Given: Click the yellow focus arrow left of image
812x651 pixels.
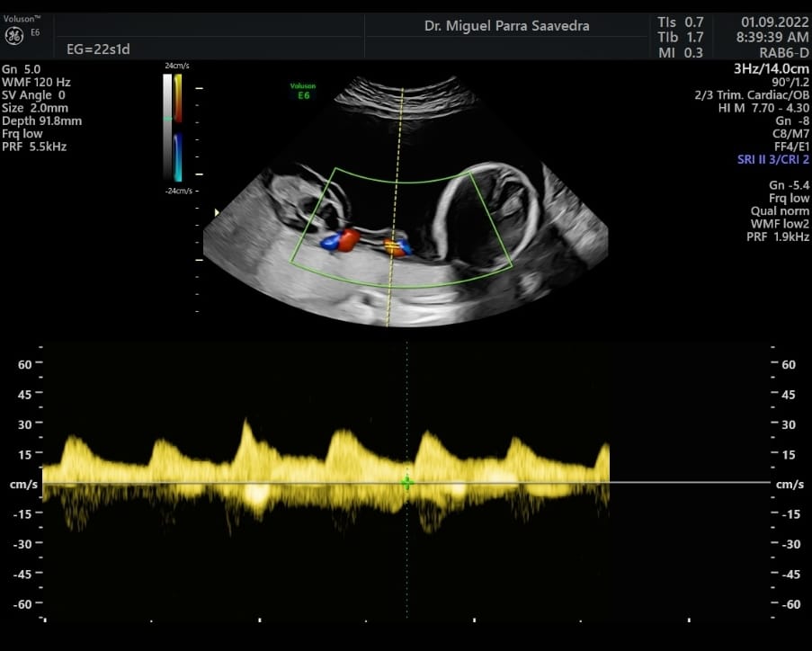Looking at the screenshot, I should pos(215,212).
